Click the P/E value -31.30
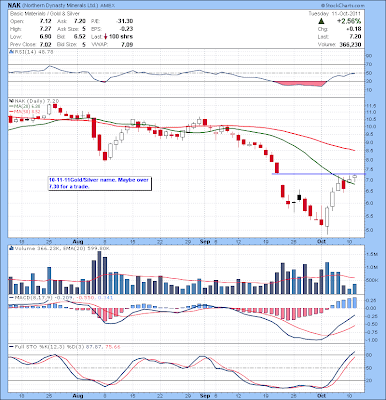The image size is (386, 400). click(124, 21)
